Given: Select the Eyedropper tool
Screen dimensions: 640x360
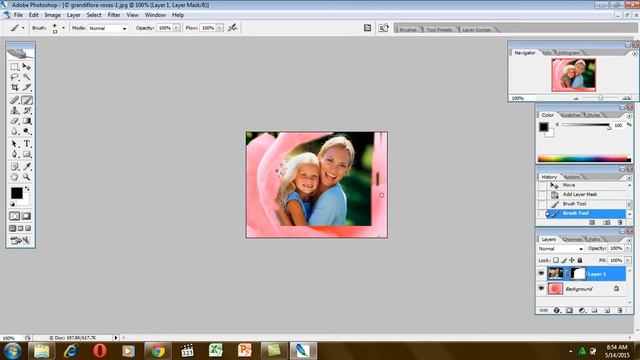Looking at the screenshot, I should point(27,167).
